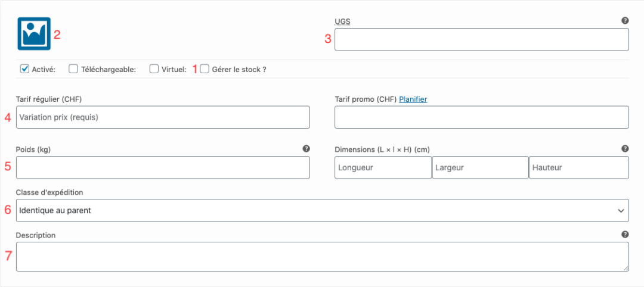Click inside the Description text area
Screen dimensions: 644x287
pyautogui.click(x=323, y=257)
